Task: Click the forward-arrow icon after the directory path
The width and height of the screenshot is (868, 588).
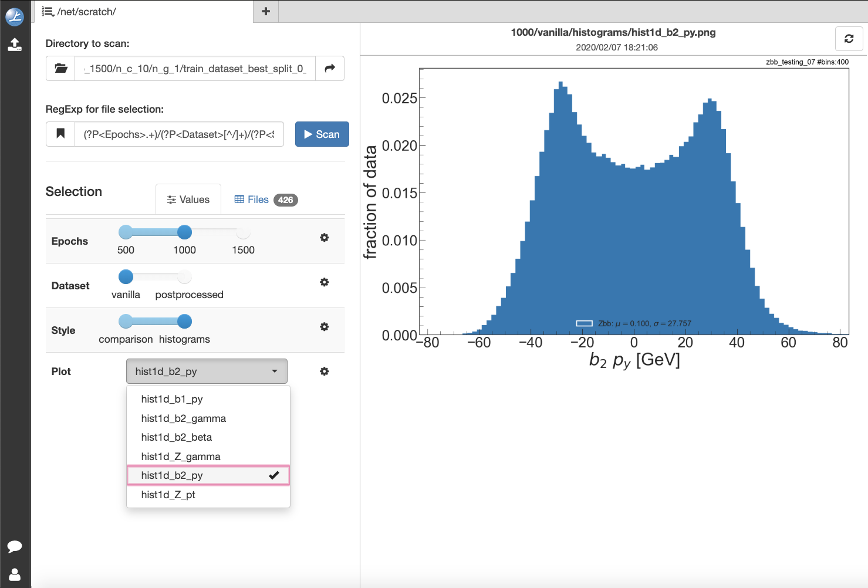Action: click(x=329, y=68)
